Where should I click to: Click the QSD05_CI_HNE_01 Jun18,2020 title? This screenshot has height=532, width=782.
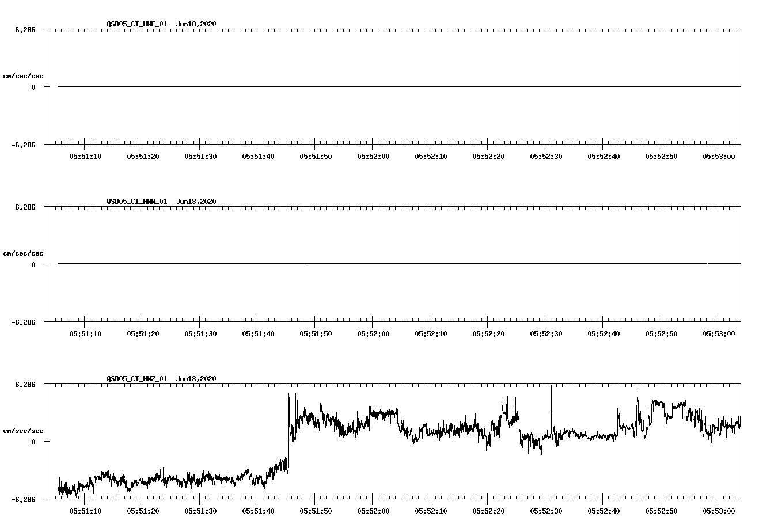coord(161,24)
